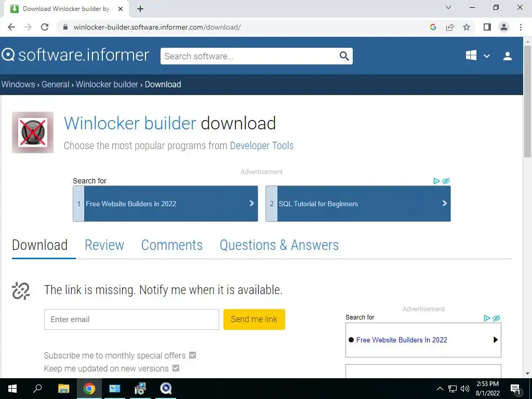Click the browser forward arrow
This screenshot has height=399, width=532.
tap(28, 27)
